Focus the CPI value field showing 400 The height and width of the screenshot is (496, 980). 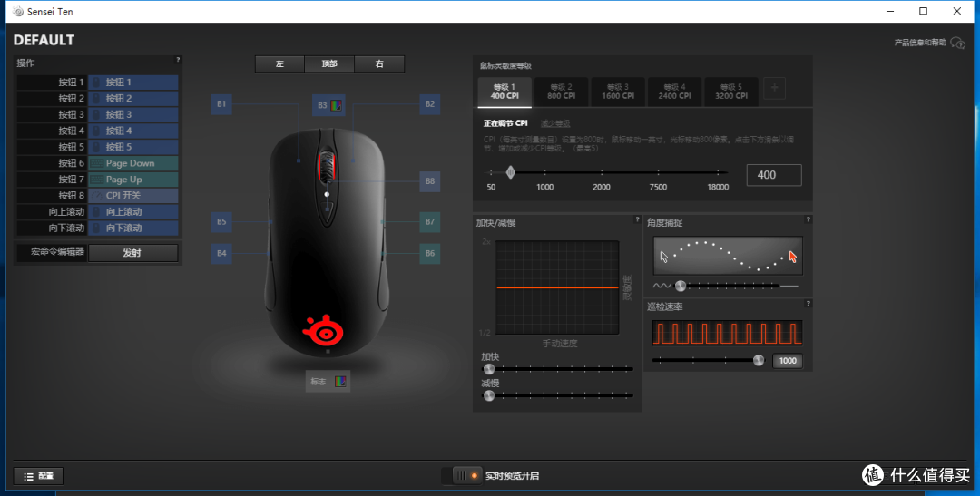(x=774, y=175)
